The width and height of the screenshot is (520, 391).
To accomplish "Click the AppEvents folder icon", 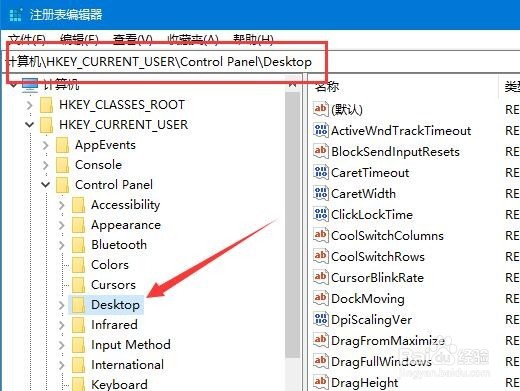I will click(x=62, y=145).
